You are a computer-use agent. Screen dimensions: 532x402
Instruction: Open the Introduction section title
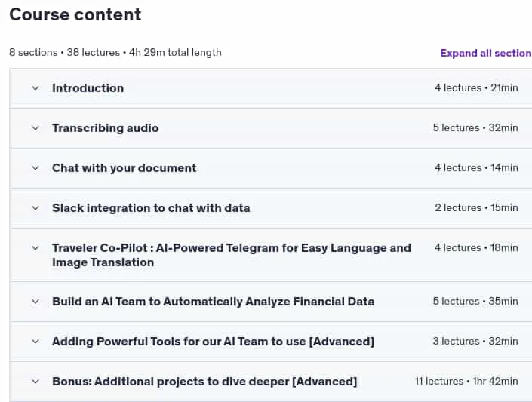click(x=88, y=88)
